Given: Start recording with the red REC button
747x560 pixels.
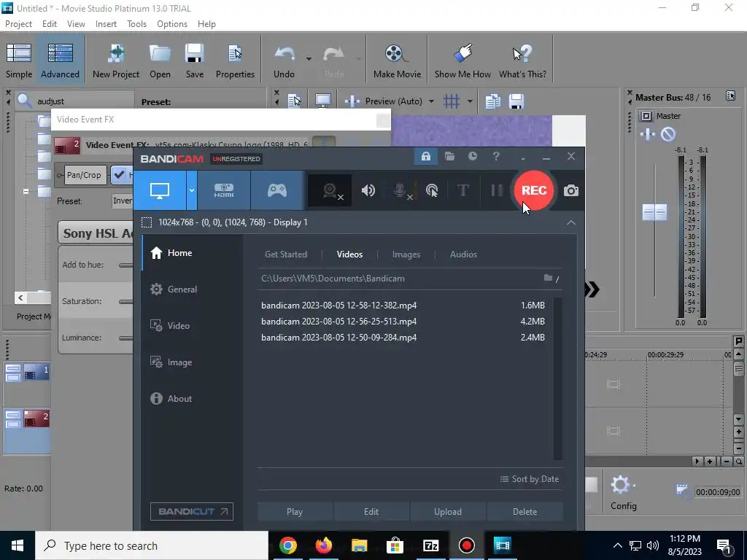Looking at the screenshot, I should tap(533, 190).
